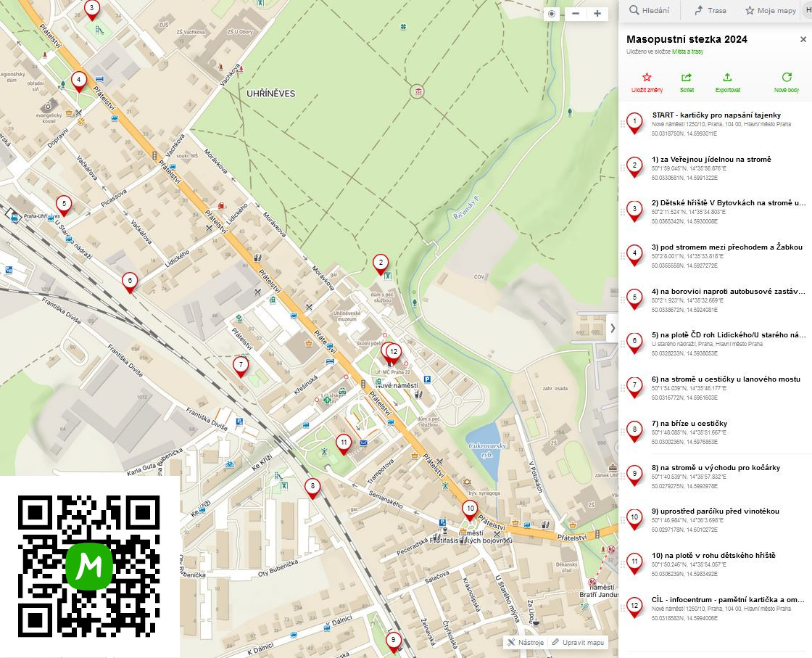The image size is (812, 658).
Task: Select item 7) na bříze u cestičky
Action: coord(715,432)
